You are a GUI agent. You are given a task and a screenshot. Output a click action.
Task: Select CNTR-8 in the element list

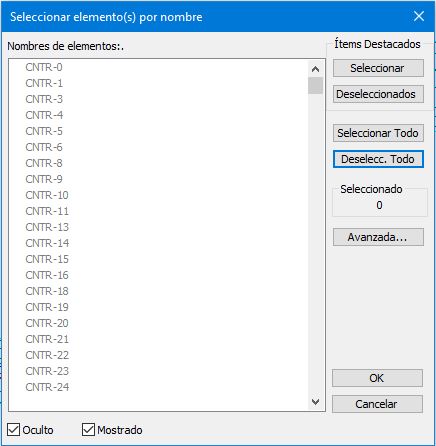coord(44,163)
